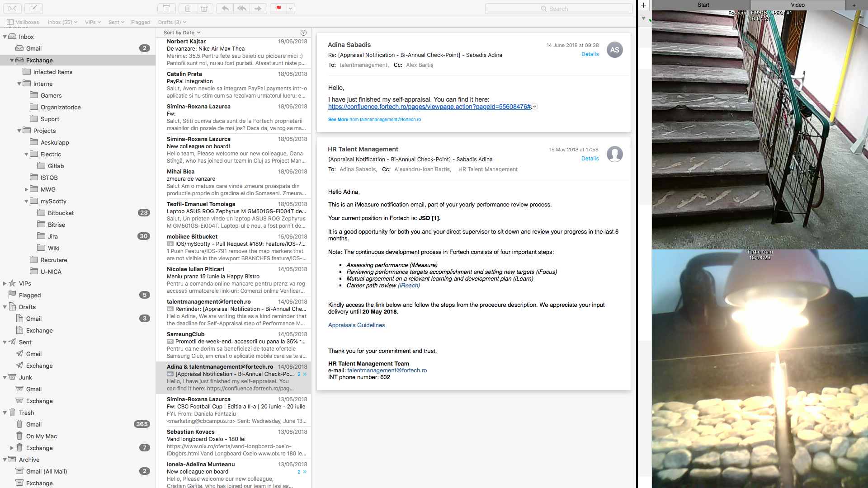The image size is (868, 488).
Task: Open the Inbox (55) favorites dropdown
Action: tap(62, 22)
